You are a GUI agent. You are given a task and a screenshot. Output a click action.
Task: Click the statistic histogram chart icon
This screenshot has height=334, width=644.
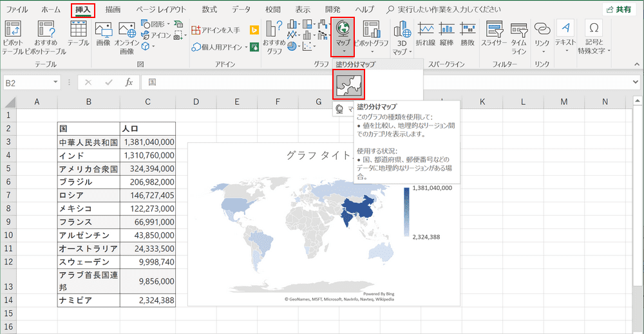[x=307, y=35]
